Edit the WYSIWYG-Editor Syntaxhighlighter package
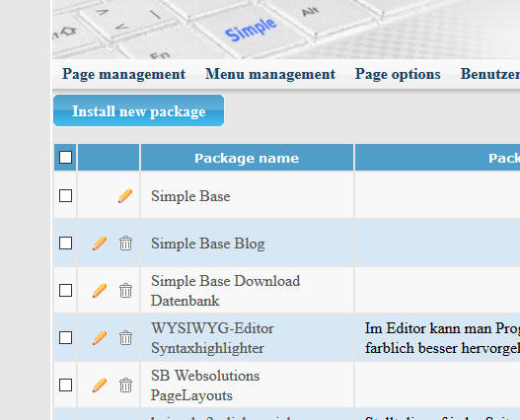 click(x=100, y=338)
